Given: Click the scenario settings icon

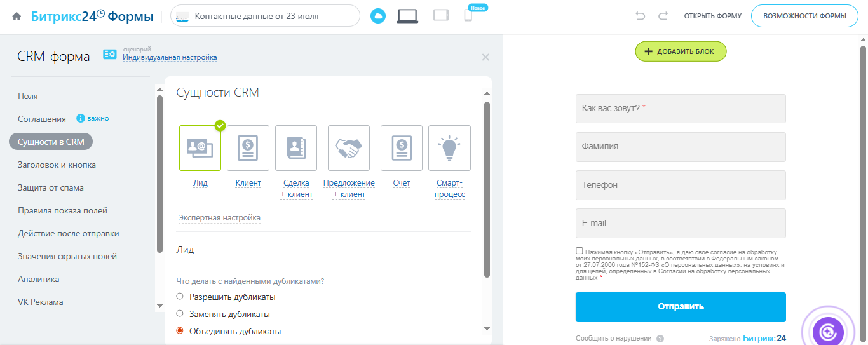Looking at the screenshot, I should click(x=111, y=55).
